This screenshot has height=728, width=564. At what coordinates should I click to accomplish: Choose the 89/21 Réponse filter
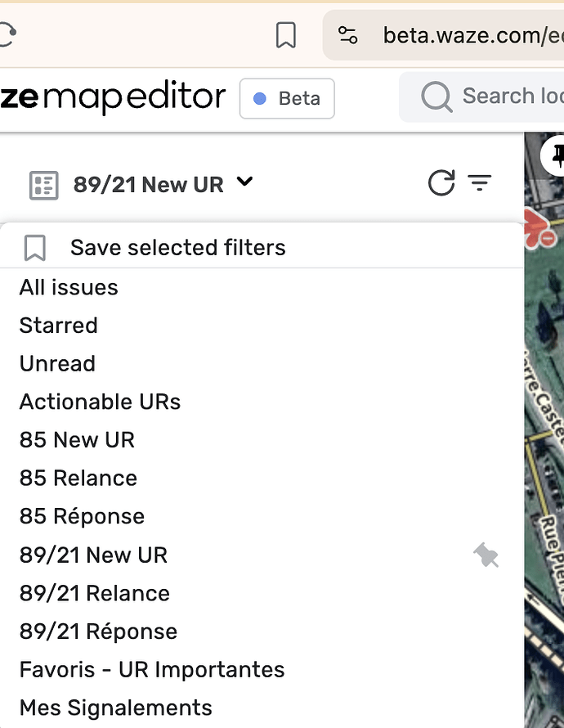tap(98, 632)
